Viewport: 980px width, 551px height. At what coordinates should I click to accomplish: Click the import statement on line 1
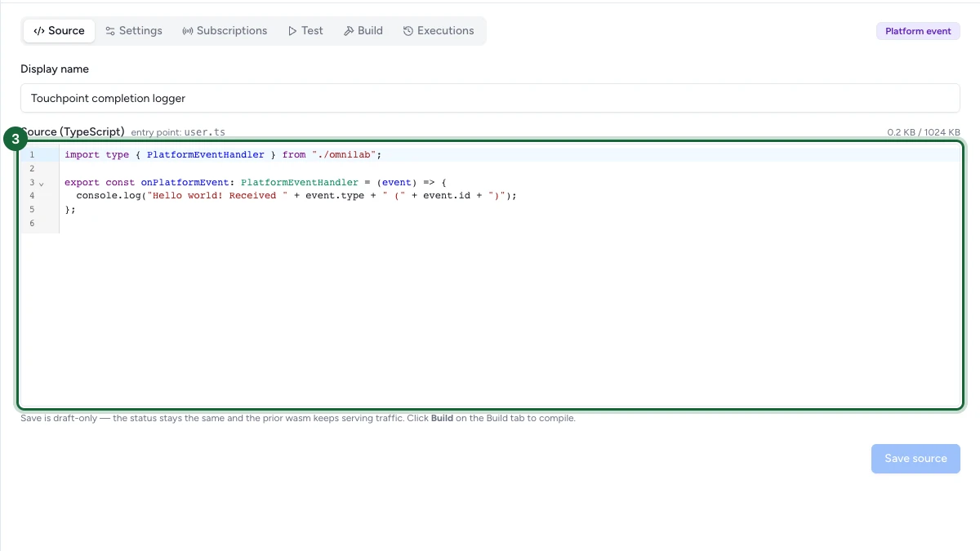223,154
